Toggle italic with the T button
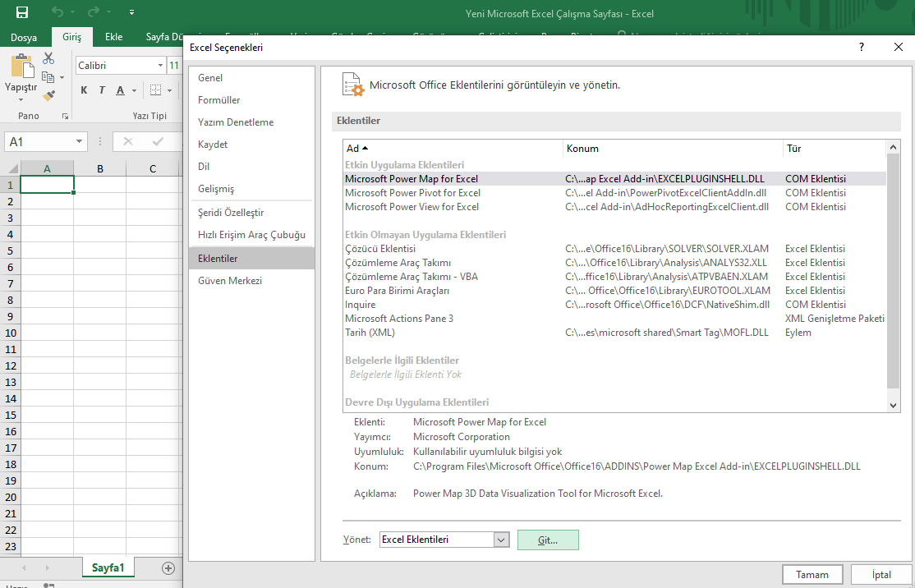Viewport: 915px width, 588px height. coord(102,90)
